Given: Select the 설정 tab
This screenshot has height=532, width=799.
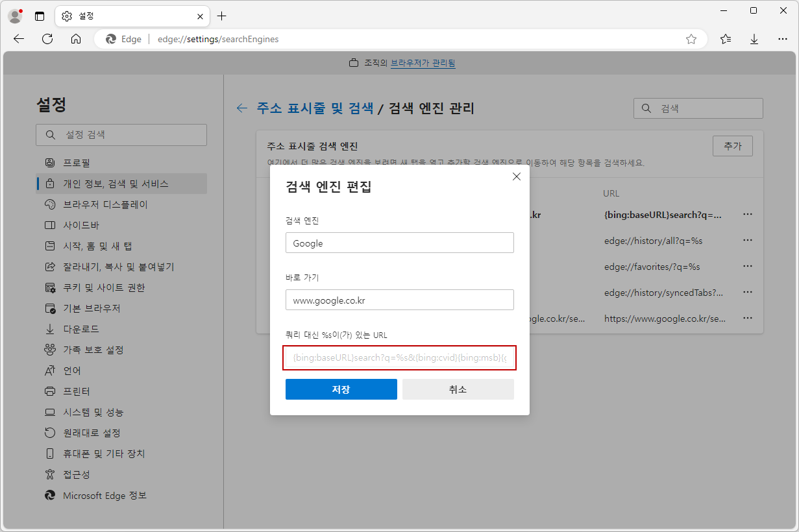Looking at the screenshot, I should [134, 16].
